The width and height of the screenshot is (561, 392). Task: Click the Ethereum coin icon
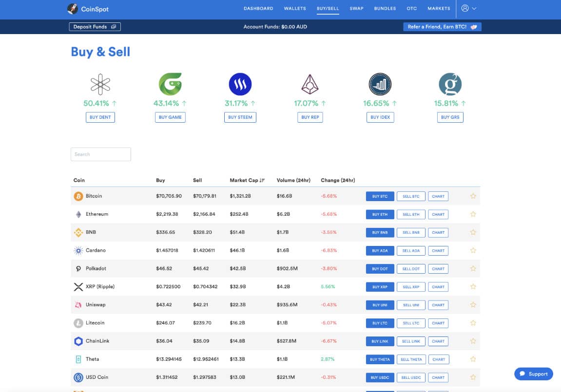click(78, 214)
